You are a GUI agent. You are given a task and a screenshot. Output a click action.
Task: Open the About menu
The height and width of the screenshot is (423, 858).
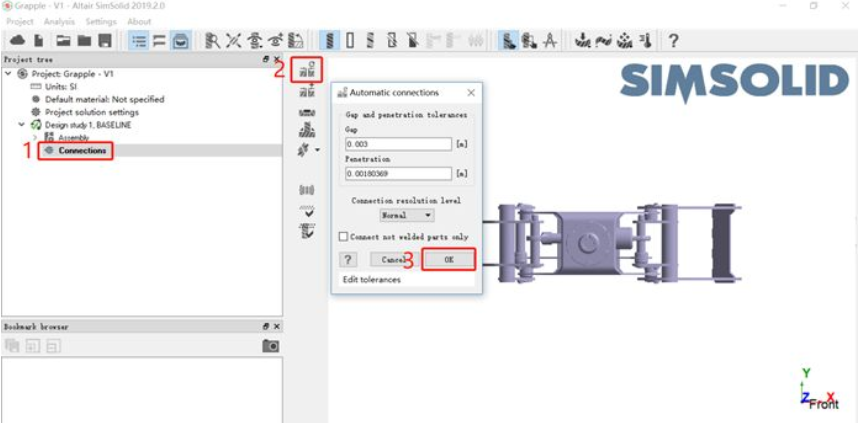coord(139,22)
